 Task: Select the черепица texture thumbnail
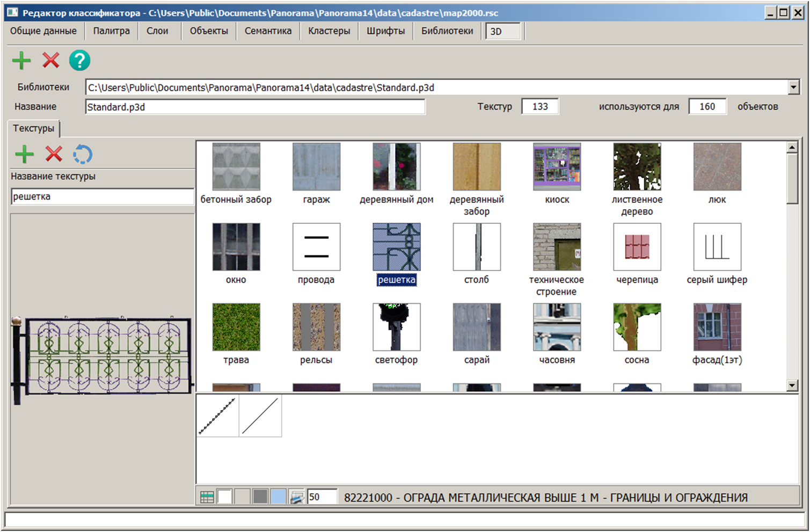click(637, 247)
